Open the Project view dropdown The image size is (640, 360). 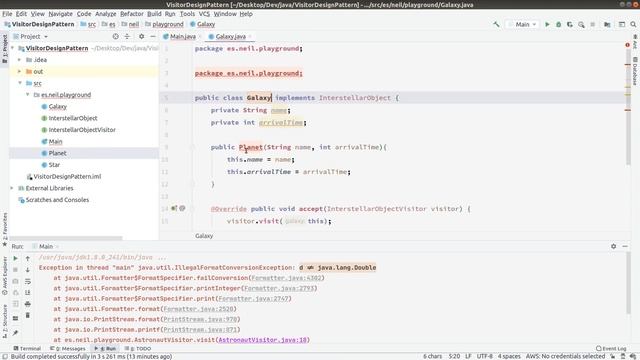pos(31,36)
